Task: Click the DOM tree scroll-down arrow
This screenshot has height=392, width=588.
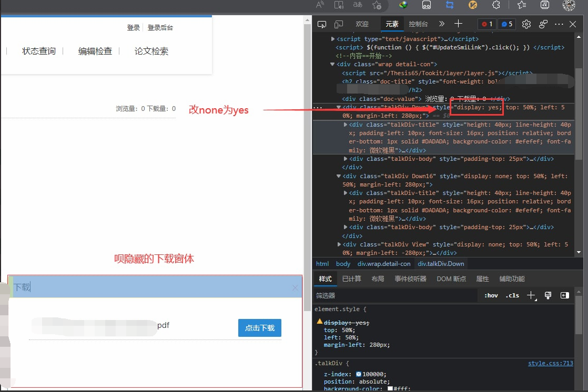Action: 579,252
